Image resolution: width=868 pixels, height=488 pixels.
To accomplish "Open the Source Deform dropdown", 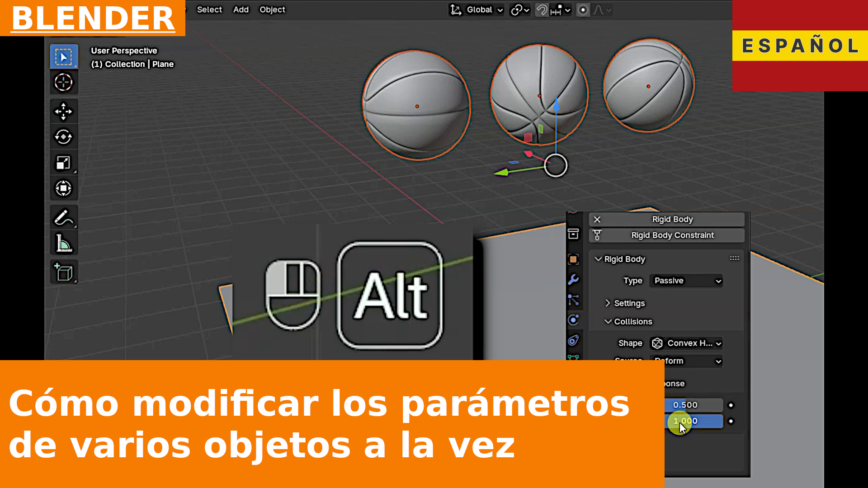I will point(686,361).
